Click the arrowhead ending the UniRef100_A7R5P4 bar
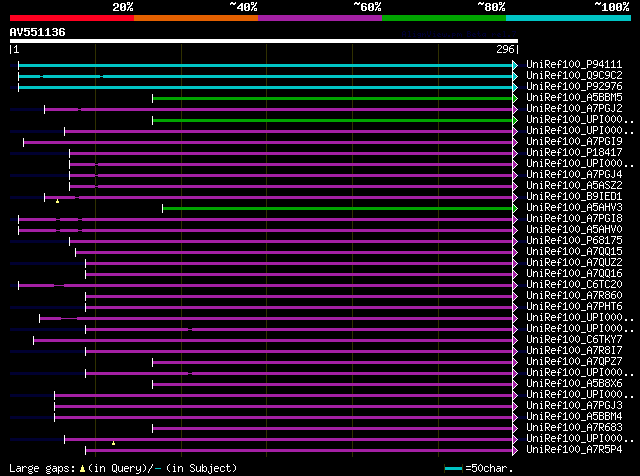640x476 pixels. pyautogui.click(x=515, y=450)
